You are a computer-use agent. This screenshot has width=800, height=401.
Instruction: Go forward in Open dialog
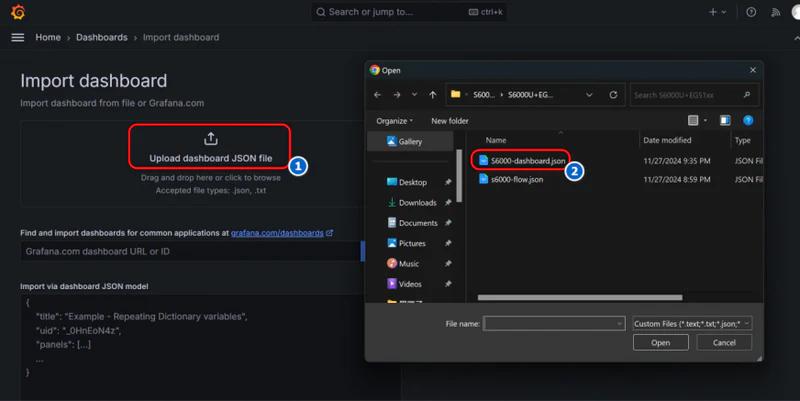tap(396, 95)
